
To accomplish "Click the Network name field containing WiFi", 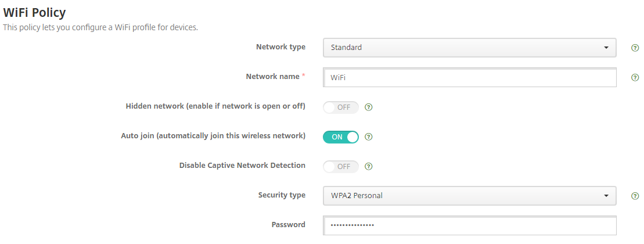I will pyautogui.click(x=469, y=77).
